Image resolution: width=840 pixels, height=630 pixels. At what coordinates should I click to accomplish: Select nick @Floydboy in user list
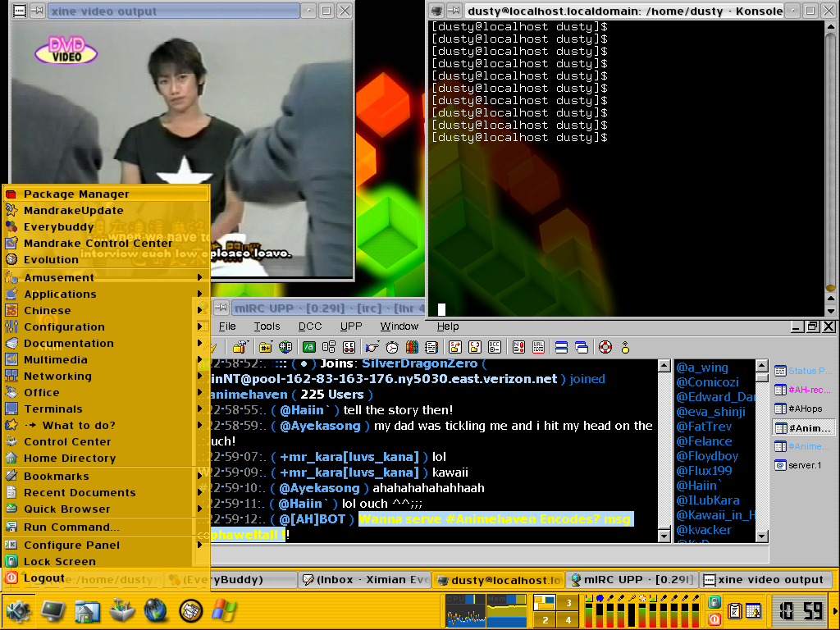pos(707,456)
